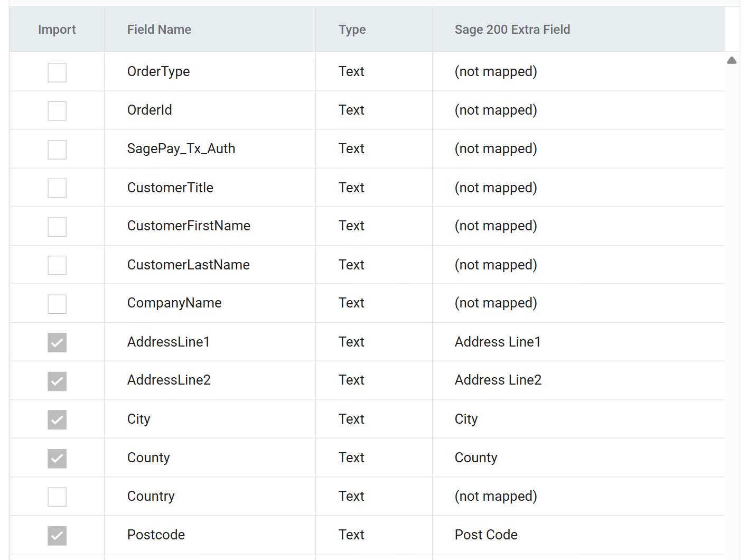Uncheck the AddressLine1 import checkbox
This screenshot has height=560, width=748.
tap(57, 342)
